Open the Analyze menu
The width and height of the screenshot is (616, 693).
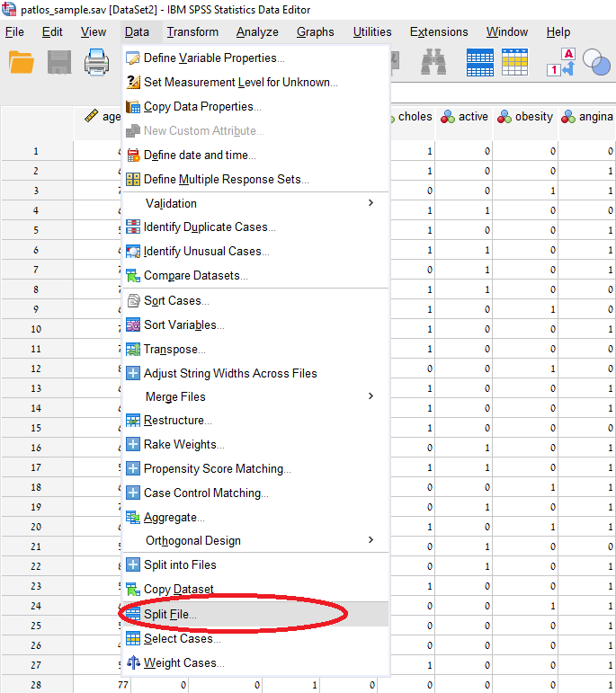tap(257, 31)
